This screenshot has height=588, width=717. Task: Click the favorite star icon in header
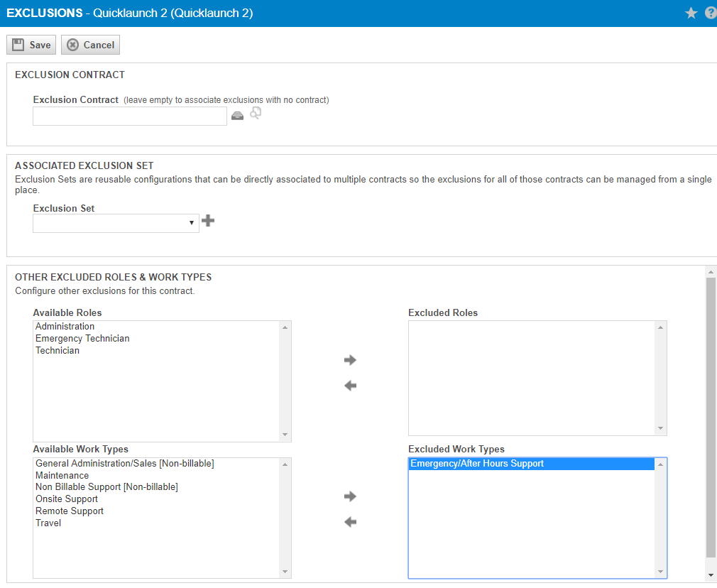(691, 13)
